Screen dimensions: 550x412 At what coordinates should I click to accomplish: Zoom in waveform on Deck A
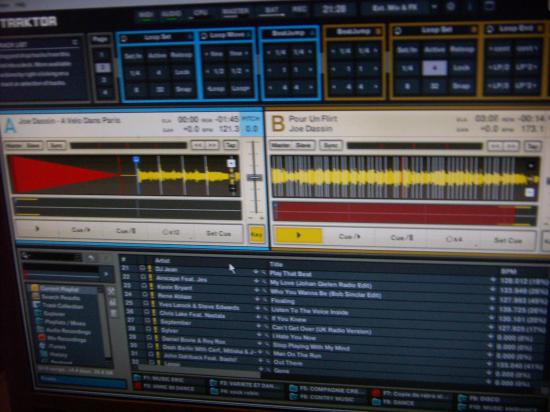[231, 163]
